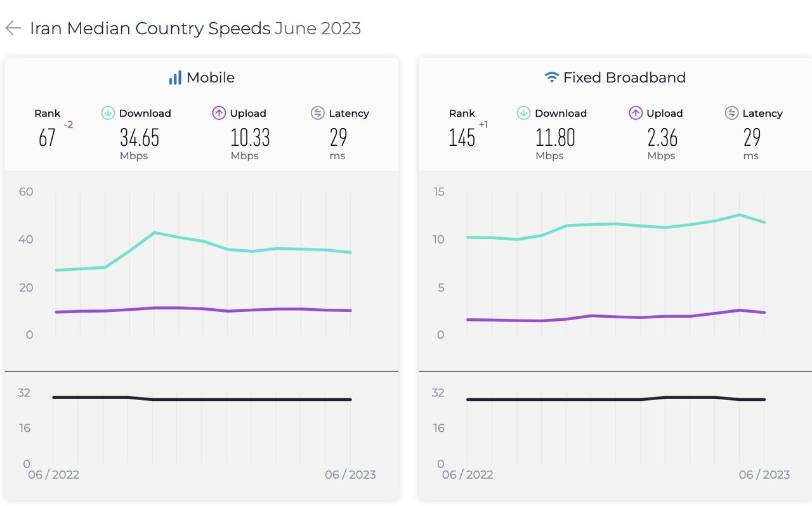Select the Fixed Broadband panel heading
This screenshot has height=506, width=812.
[x=624, y=78]
